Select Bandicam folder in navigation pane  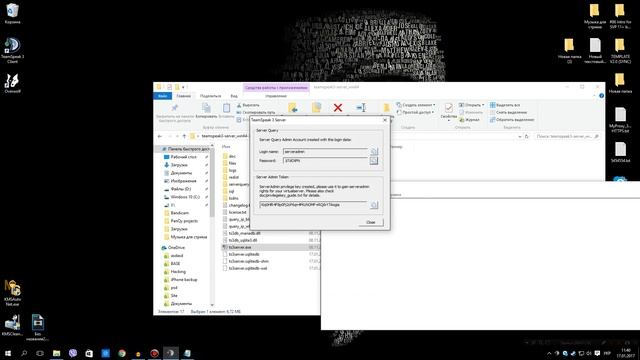pos(179,213)
